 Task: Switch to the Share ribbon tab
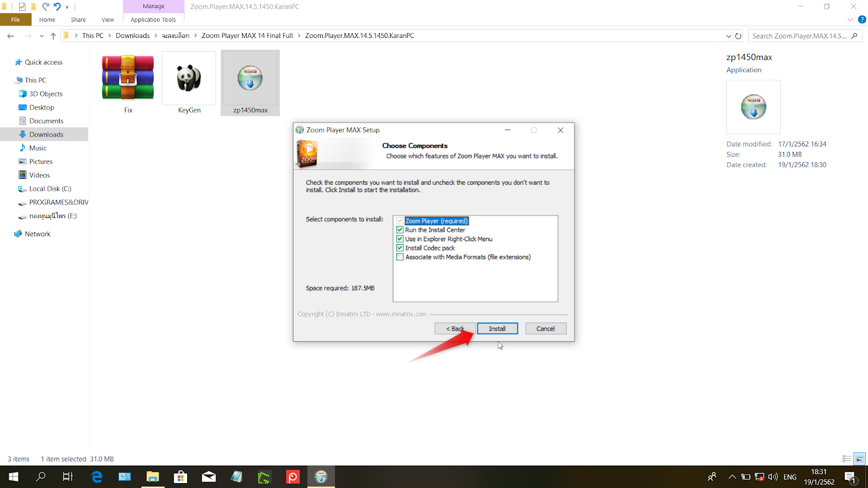(x=78, y=20)
